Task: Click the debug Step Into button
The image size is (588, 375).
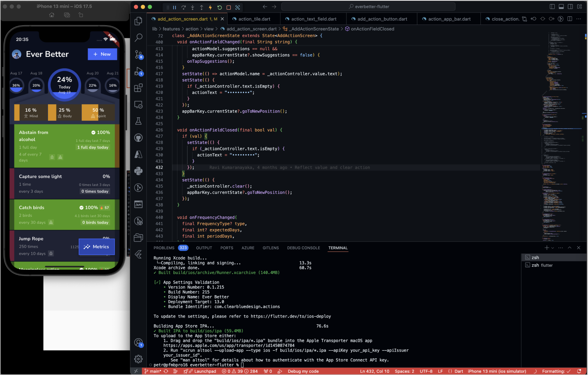Action: coord(193,7)
